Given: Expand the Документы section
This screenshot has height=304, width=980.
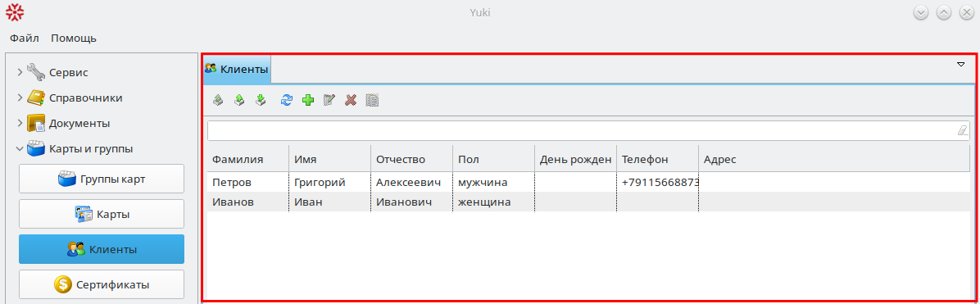Looking at the screenshot, I should 20,123.
